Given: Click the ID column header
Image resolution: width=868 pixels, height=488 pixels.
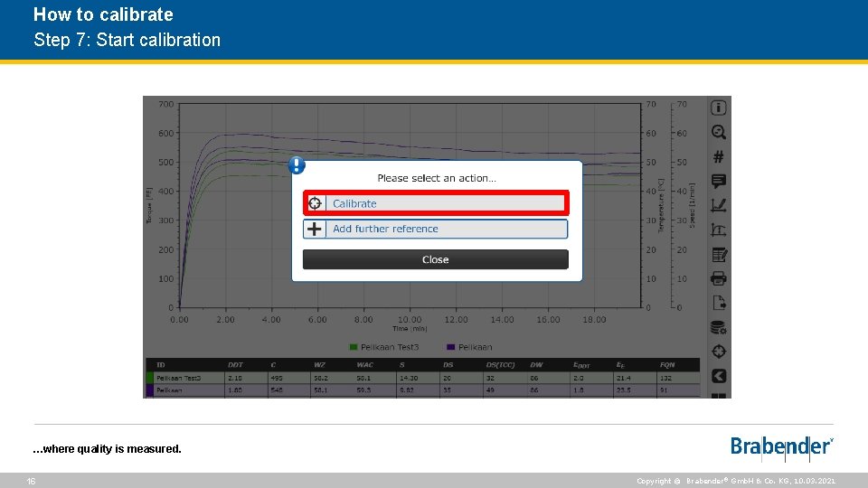Looking at the screenshot, I should tap(161, 364).
